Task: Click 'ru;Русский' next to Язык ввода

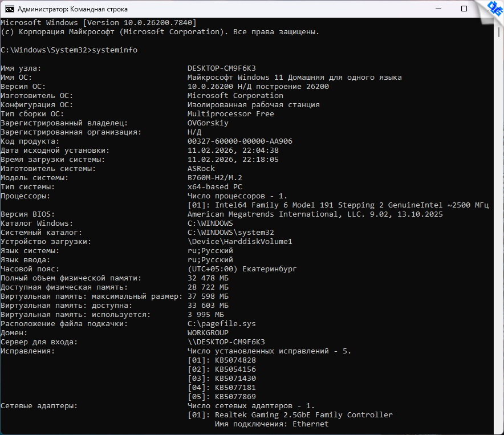Action: [x=210, y=260]
